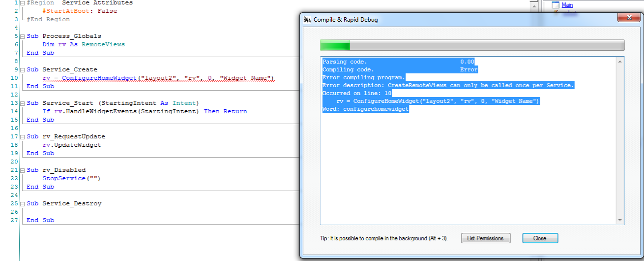
Task: Click 'If rv.HandleWidgetEvents' code line
Action: [145, 111]
